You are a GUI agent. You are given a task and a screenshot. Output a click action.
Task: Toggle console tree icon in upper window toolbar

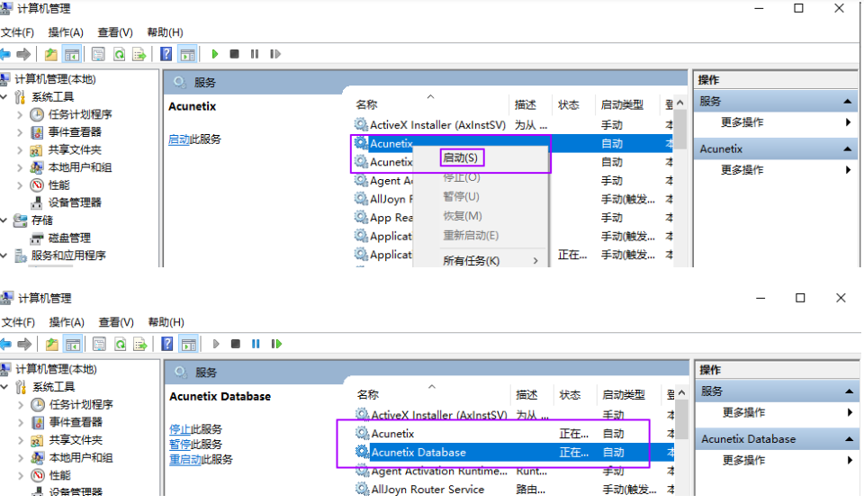click(72, 54)
